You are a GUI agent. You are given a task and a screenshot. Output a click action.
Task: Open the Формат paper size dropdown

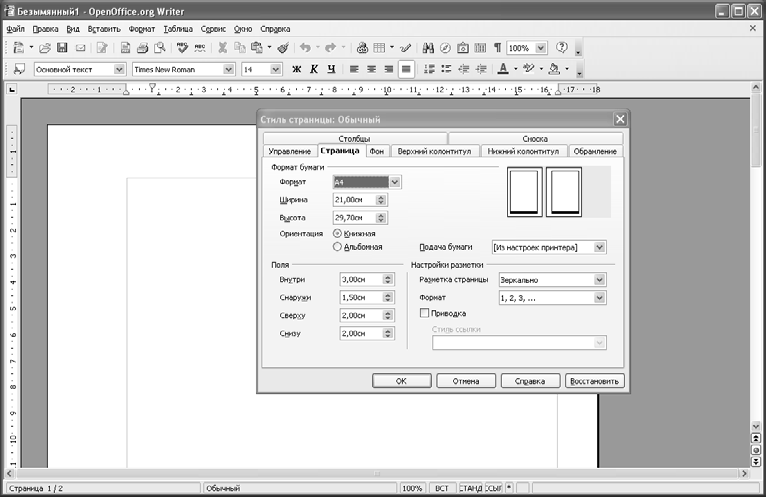click(x=395, y=182)
